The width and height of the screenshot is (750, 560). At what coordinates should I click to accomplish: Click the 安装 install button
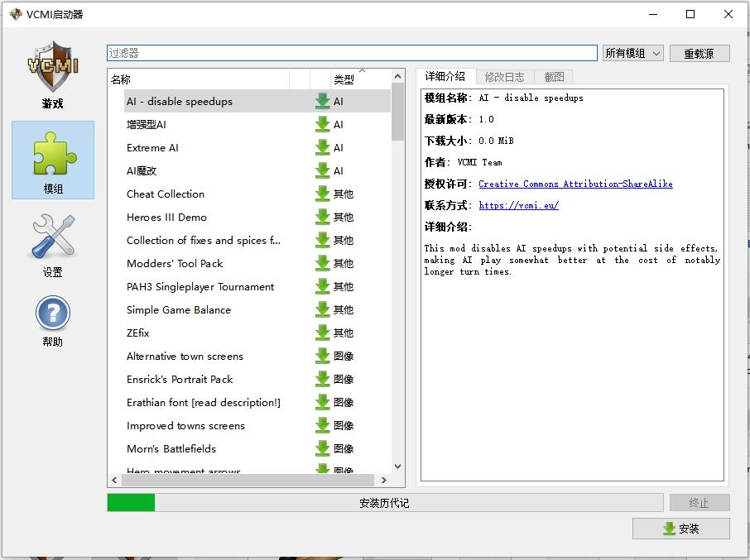point(680,529)
